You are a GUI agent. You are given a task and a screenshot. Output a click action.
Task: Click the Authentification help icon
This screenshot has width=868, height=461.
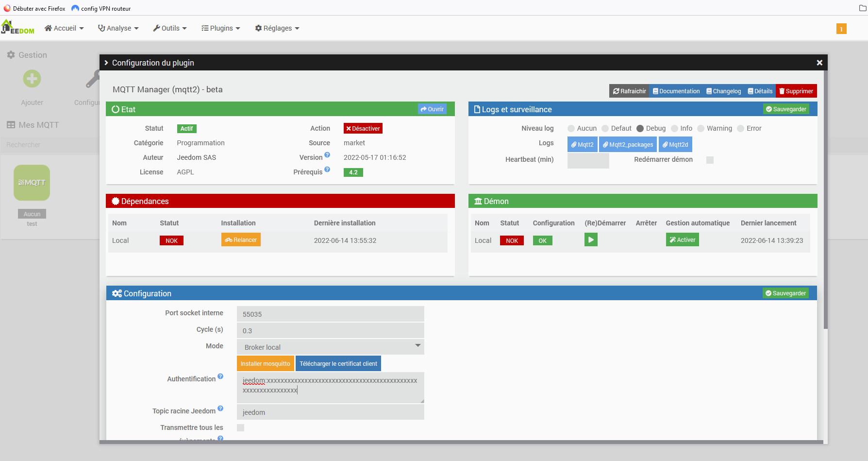pos(220,376)
